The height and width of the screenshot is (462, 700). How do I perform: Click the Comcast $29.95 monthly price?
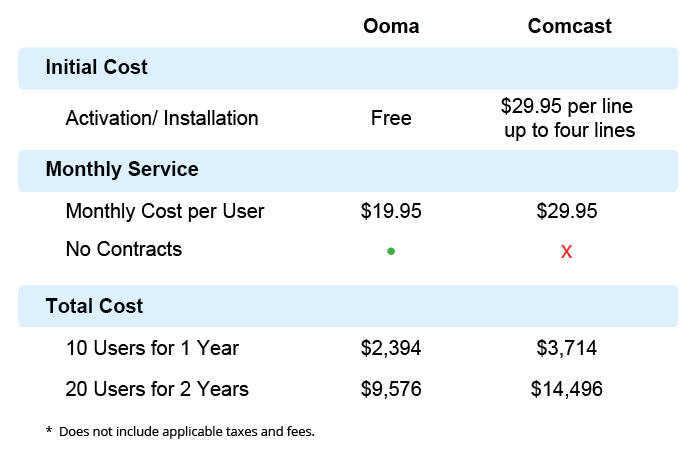pos(567,211)
